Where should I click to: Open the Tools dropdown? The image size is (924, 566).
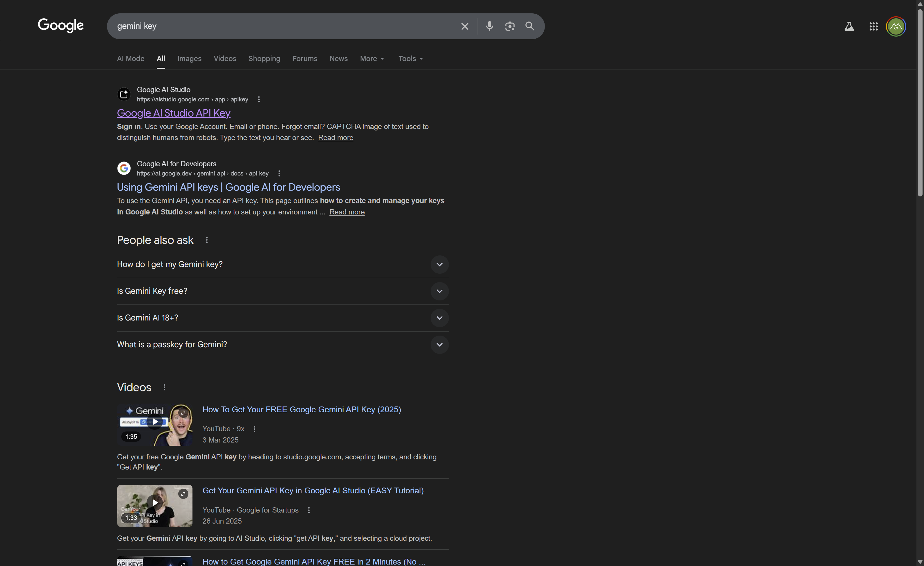click(x=411, y=58)
